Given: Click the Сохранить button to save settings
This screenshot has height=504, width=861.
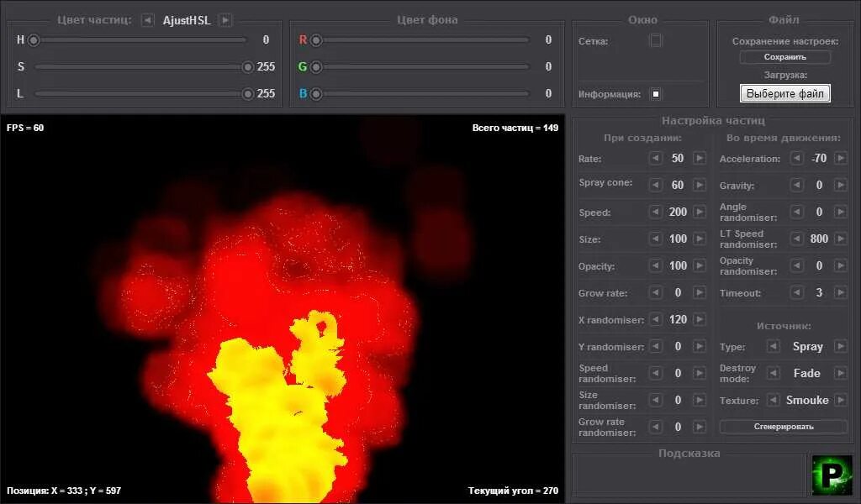Looking at the screenshot, I should point(784,56).
